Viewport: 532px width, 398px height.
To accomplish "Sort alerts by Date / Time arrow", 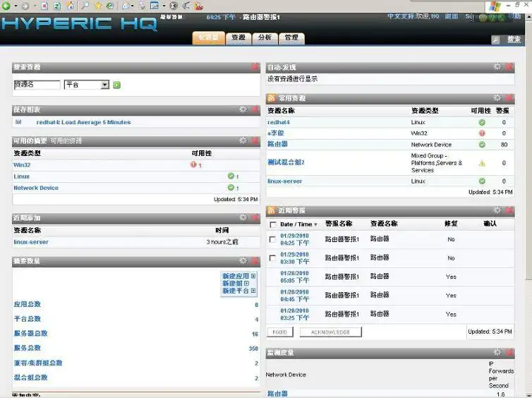I will coord(316,224).
